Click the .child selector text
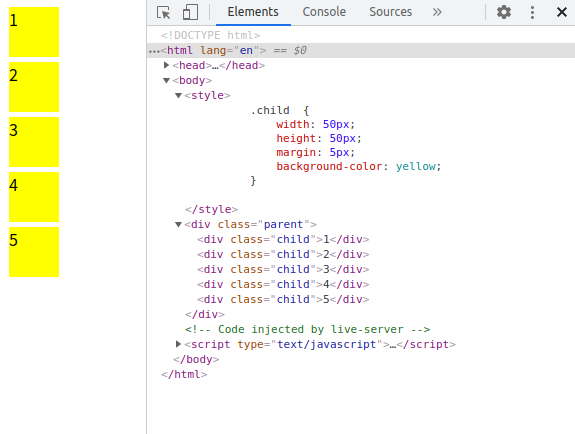The image size is (575, 434). pos(270,110)
